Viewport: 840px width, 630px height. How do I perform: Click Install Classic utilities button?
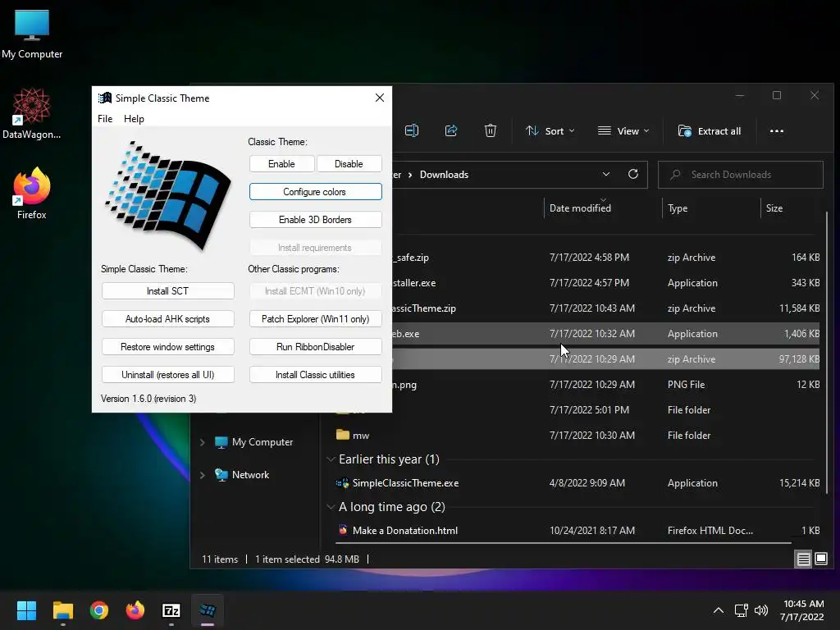[316, 374]
